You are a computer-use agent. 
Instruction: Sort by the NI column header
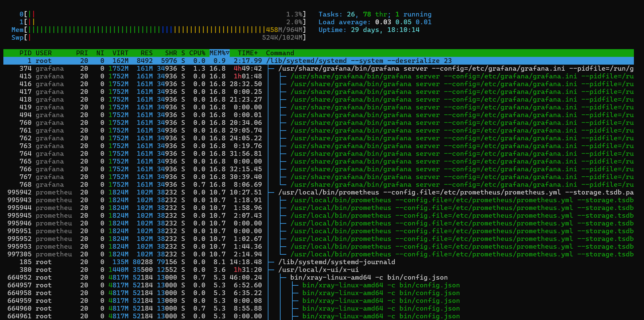pos(100,53)
